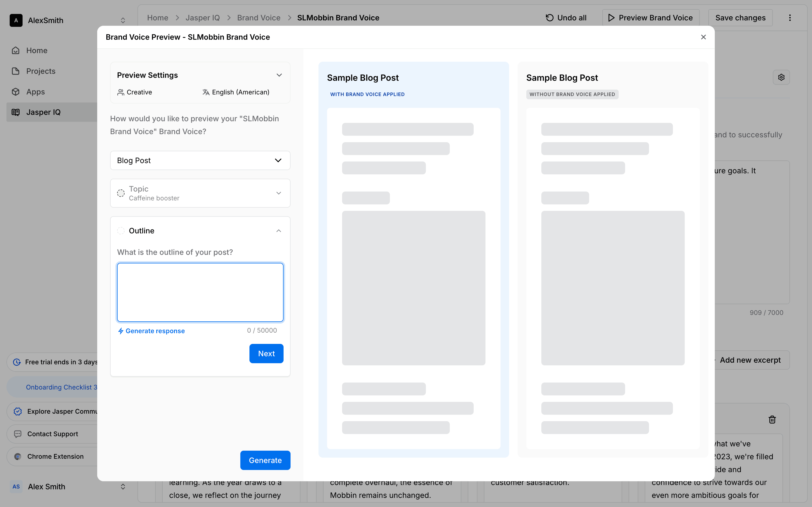The image size is (812, 507).
Task: Close the Brand Voice Preview dialog
Action: pos(703,37)
